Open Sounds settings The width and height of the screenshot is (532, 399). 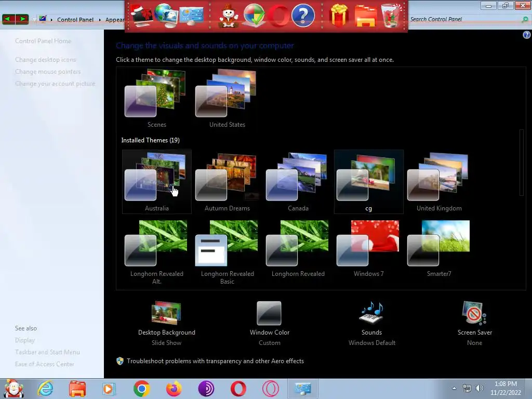372,323
